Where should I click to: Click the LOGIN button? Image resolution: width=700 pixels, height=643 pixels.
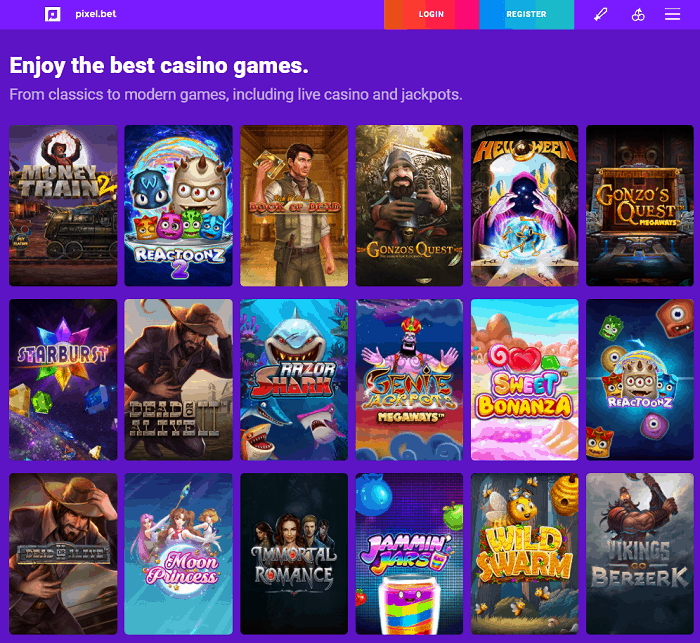pyautogui.click(x=431, y=14)
